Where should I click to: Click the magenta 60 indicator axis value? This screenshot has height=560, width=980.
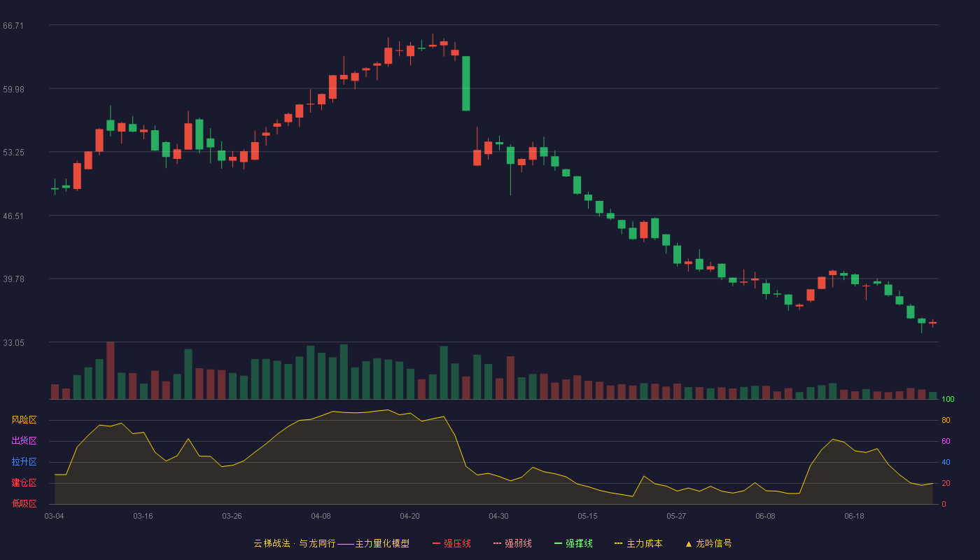click(946, 442)
